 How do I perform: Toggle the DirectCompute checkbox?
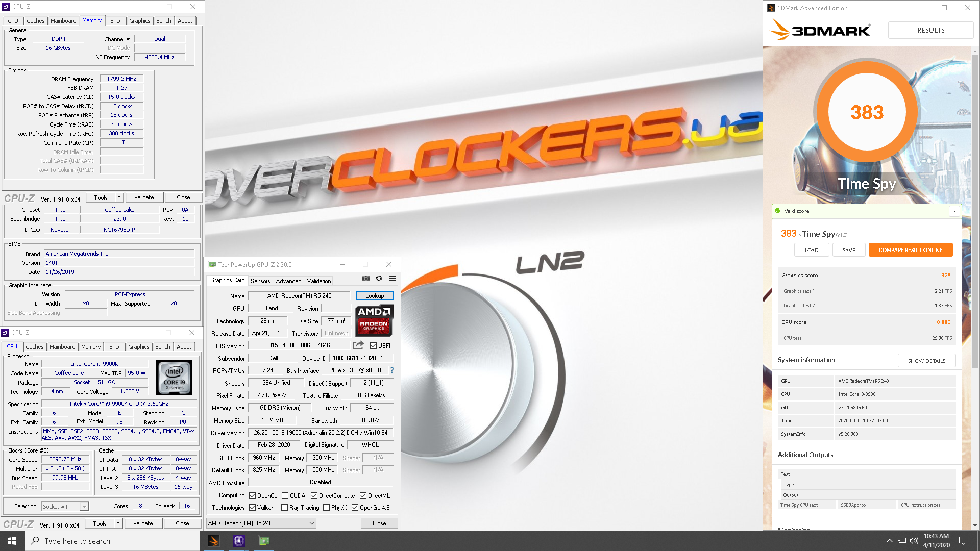(314, 496)
